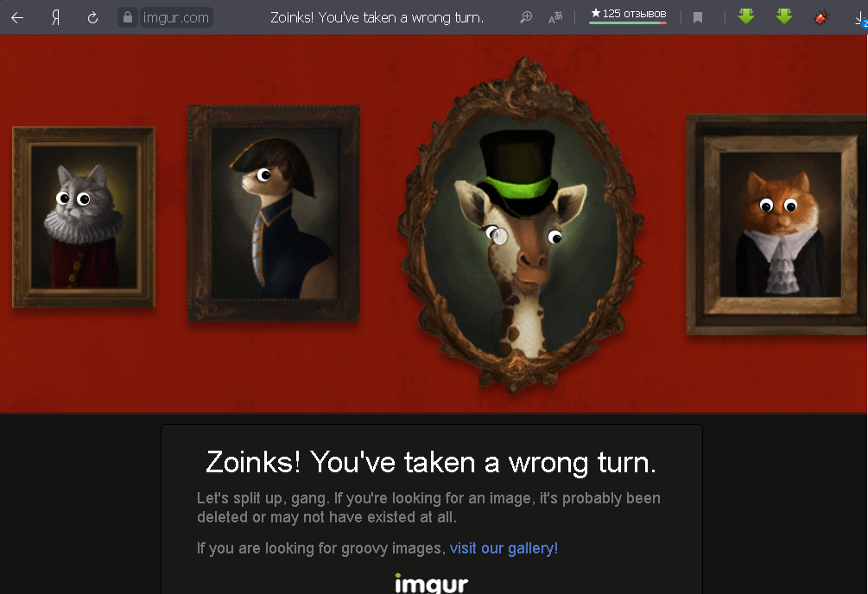Open the Yandex home button
The width and height of the screenshot is (868, 594).
click(55, 18)
